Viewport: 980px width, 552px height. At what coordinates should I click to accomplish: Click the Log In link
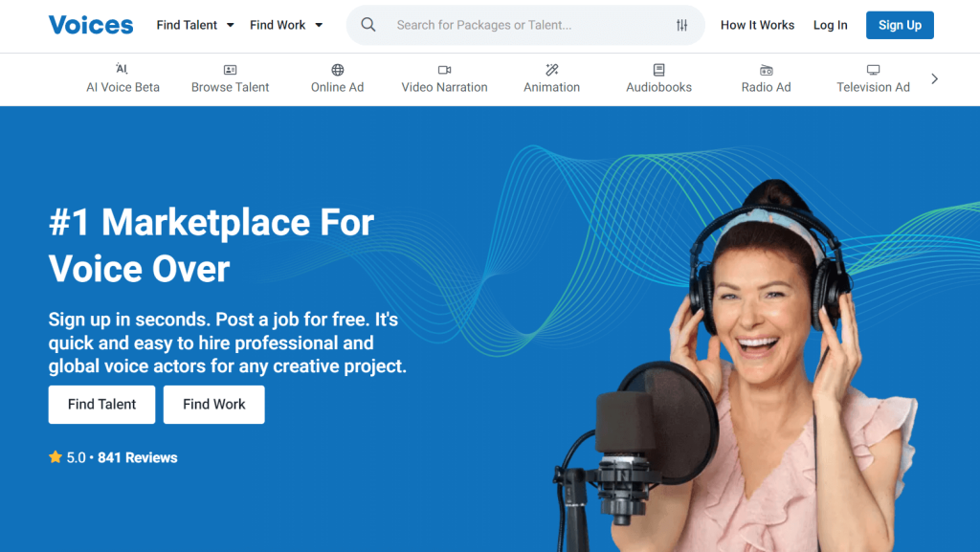(x=830, y=25)
